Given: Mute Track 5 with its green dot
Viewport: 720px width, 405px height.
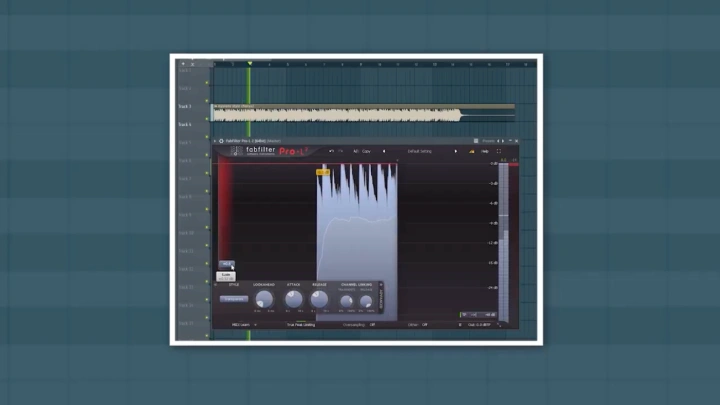Looking at the screenshot, I should pyautogui.click(x=207, y=155).
